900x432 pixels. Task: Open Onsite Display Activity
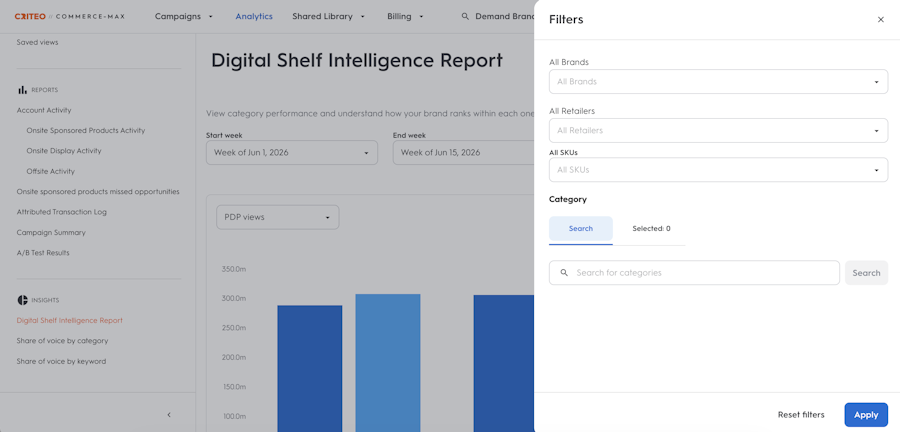[64, 151]
